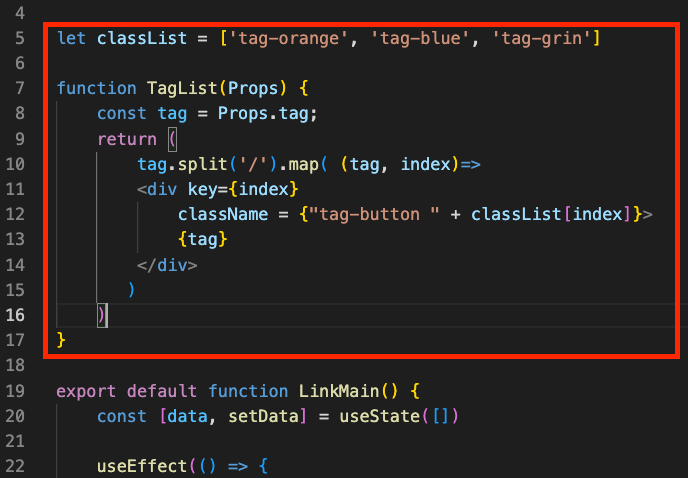This screenshot has height=478, width=688.
Task: Select the 'tag-grin' string literal
Action: 541,38
